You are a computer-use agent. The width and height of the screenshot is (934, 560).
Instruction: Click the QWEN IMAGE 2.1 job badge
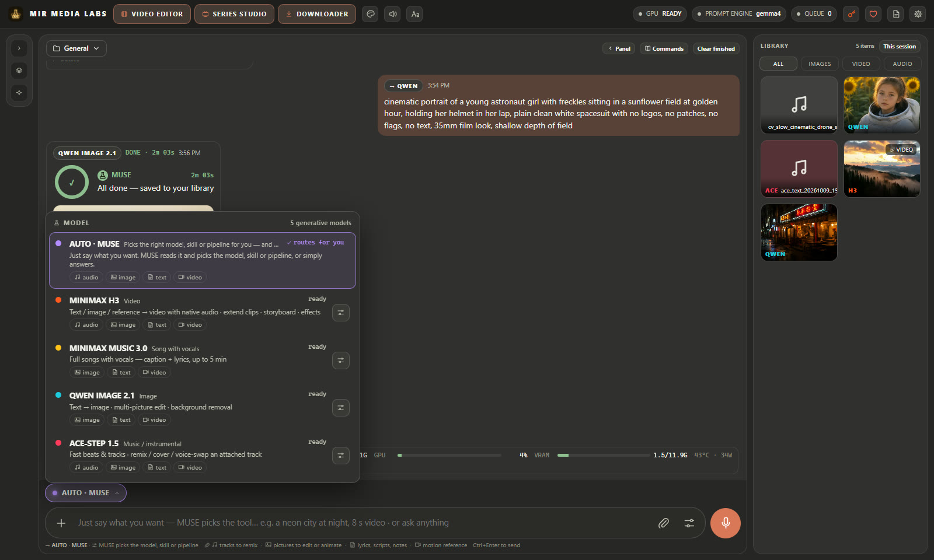[x=87, y=153]
